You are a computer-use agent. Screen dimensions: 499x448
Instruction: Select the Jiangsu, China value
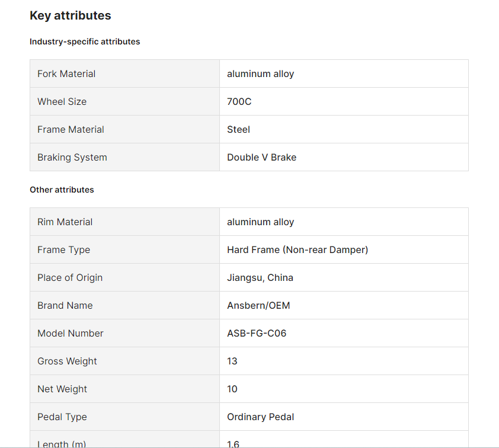pyautogui.click(x=260, y=278)
